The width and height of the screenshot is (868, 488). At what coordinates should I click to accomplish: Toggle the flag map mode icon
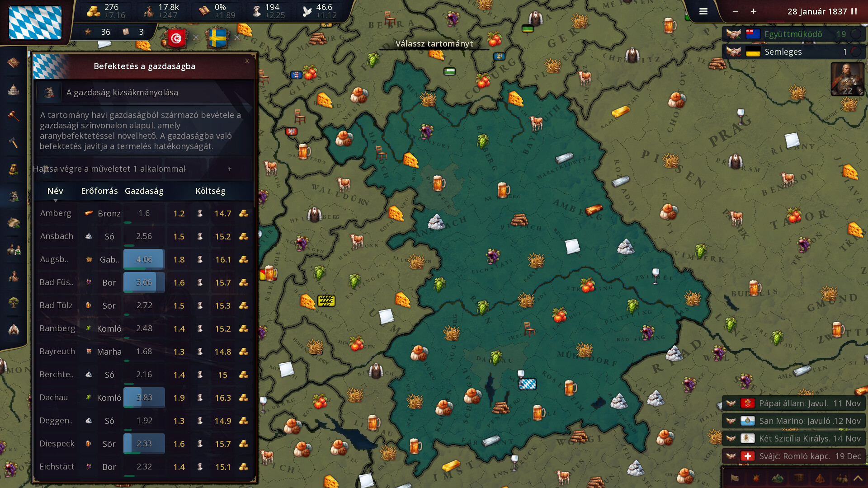pos(735,478)
